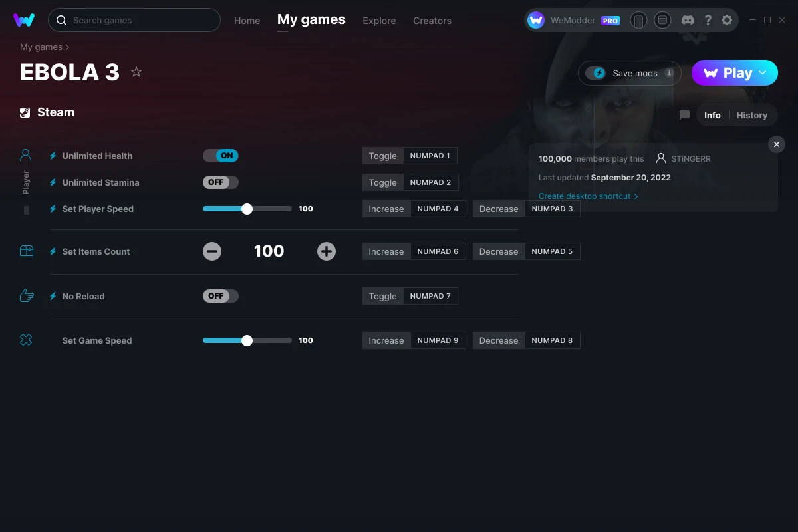
Task: Decrease items count with minus button
Action: (x=212, y=251)
